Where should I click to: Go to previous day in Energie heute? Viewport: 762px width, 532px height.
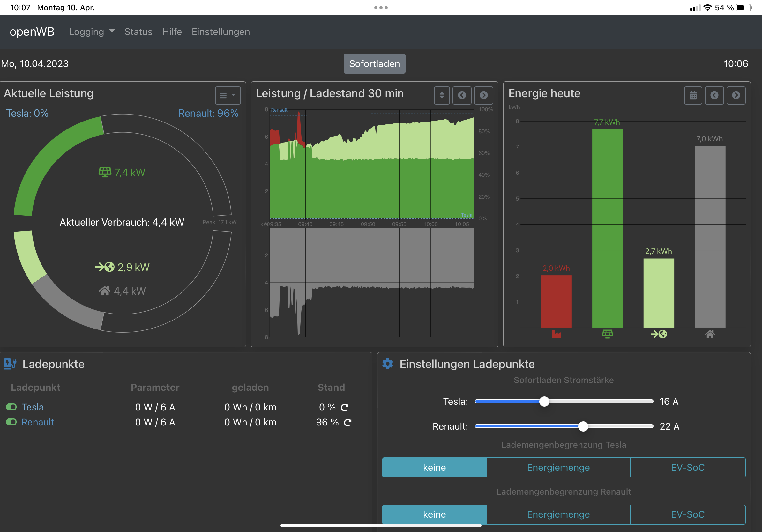click(x=714, y=95)
